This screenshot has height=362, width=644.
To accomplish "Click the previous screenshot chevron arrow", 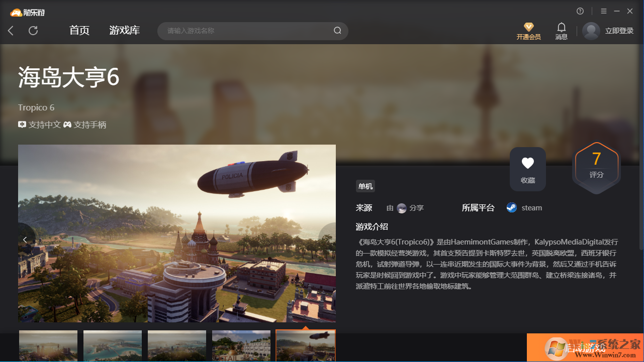I will click(x=25, y=239).
